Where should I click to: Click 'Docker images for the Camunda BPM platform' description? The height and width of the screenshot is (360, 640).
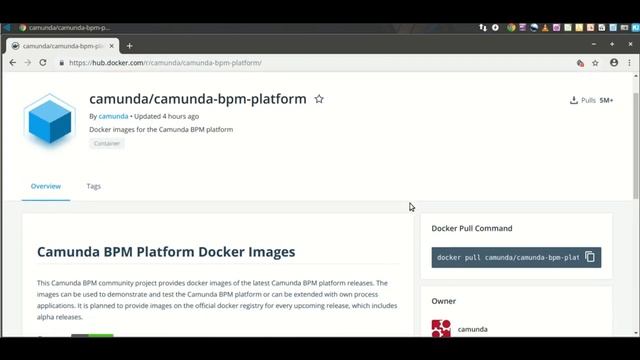(161, 129)
